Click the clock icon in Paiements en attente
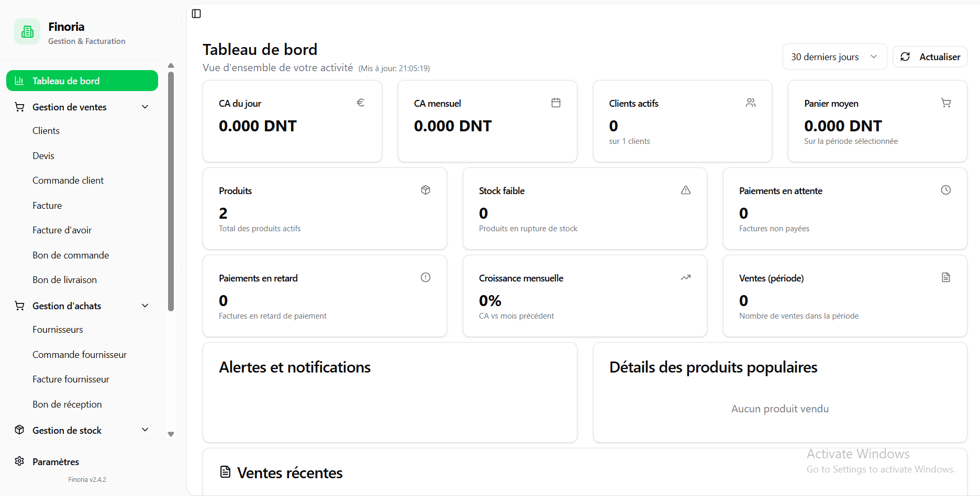 [946, 190]
